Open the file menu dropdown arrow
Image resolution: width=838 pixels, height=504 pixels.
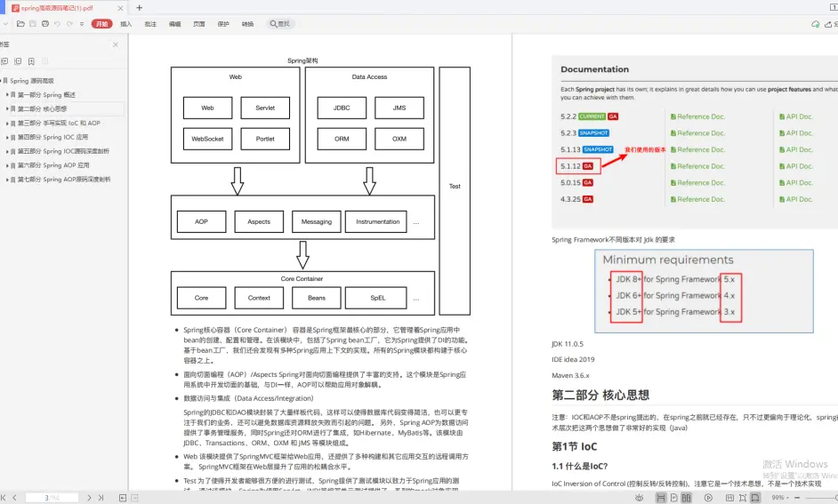pyautogui.click(x=5, y=23)
